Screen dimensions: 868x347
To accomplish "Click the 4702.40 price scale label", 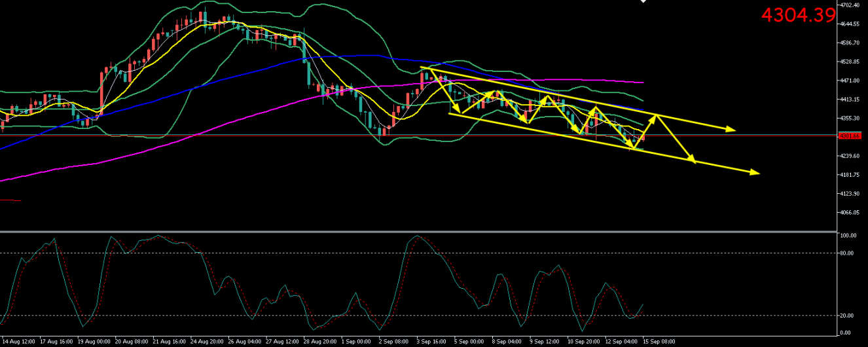I will (852, 5).
